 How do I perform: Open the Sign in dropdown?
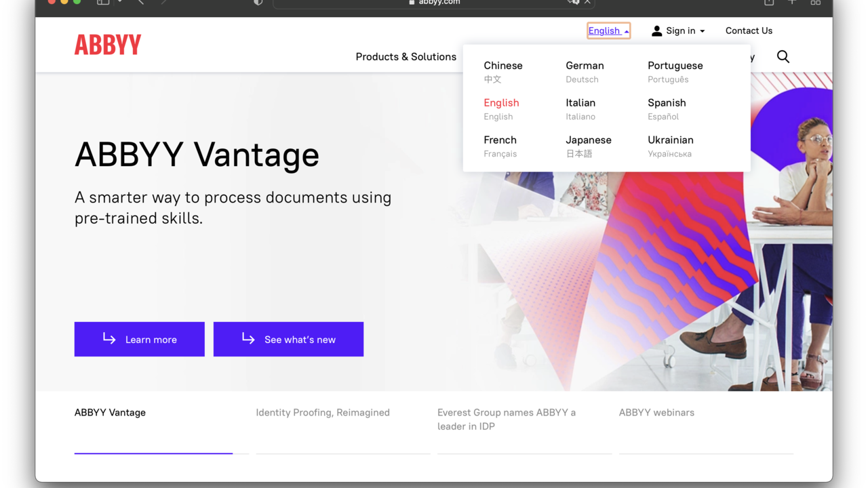[678, 30]
